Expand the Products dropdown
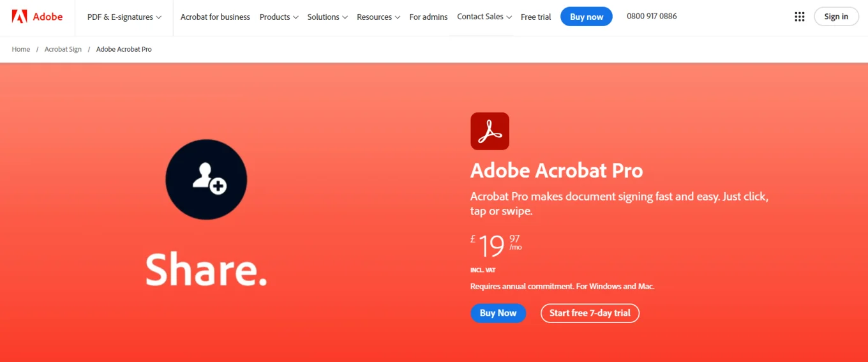 279,17
